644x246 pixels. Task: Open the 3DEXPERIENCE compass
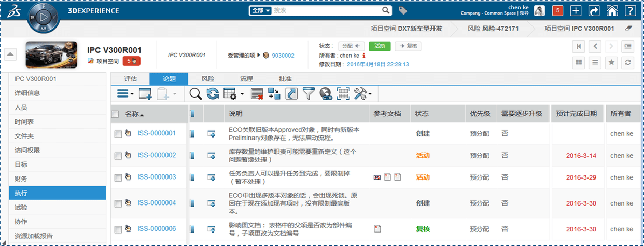pyautogui.click(x=44, y=17)
